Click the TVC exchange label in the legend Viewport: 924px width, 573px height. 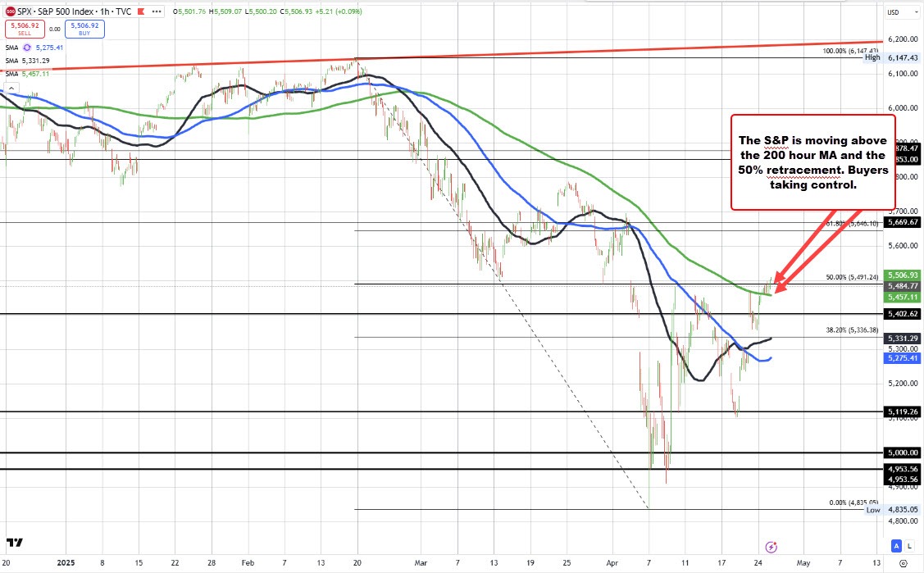tap(123, 11)
